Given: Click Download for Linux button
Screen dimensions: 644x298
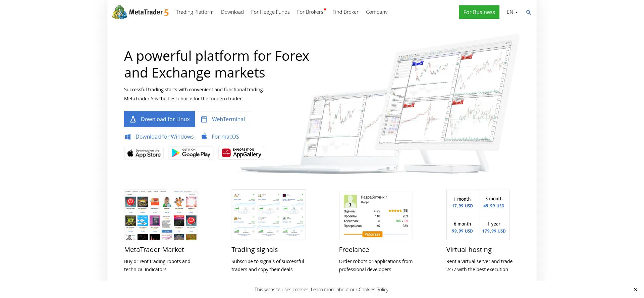Looking at the screenshot, I should [x=159, y=119].
